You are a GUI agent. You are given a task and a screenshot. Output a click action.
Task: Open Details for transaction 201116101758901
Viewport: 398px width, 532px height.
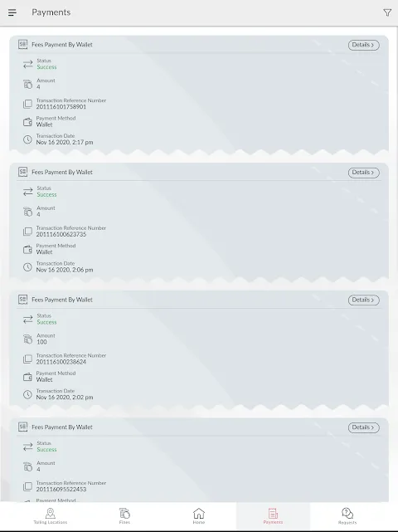pyautogui.click(x=363, y=45)
